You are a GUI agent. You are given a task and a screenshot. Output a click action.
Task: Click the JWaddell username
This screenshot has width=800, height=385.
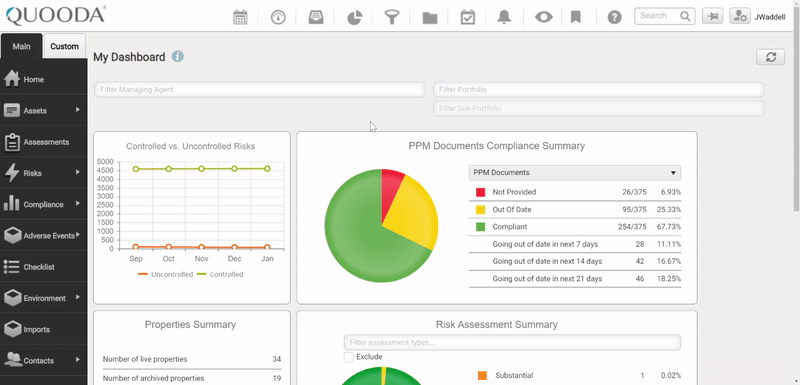pos(769,17)
